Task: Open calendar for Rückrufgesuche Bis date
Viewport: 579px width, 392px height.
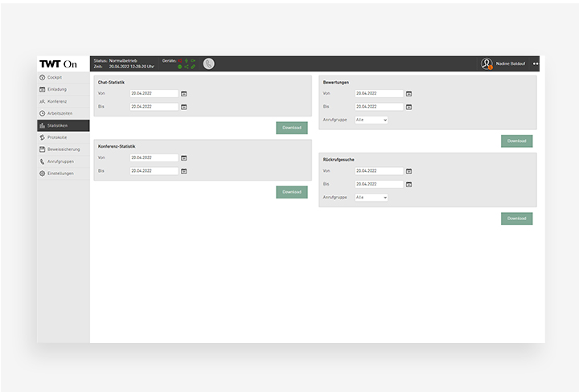Action: point(409,185)
